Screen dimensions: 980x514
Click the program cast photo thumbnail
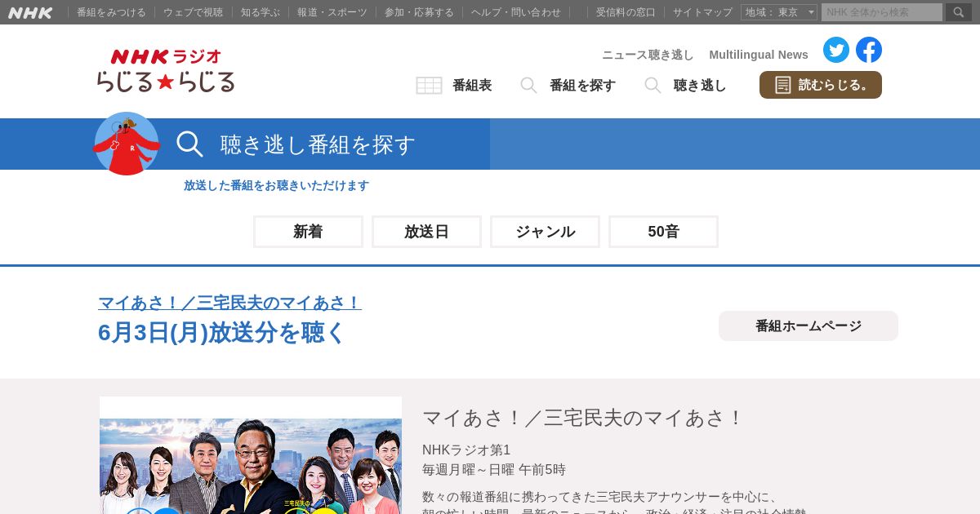point(251,455)
